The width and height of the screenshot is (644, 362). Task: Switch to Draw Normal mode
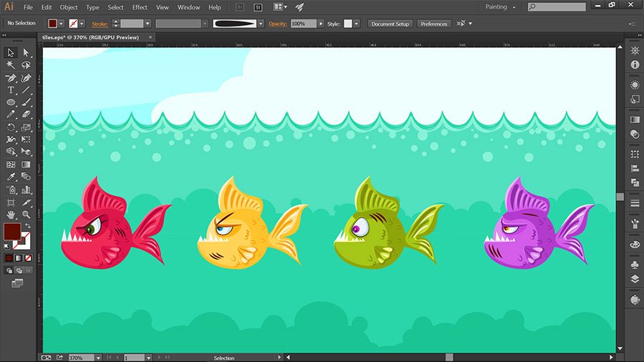(9, 270)
